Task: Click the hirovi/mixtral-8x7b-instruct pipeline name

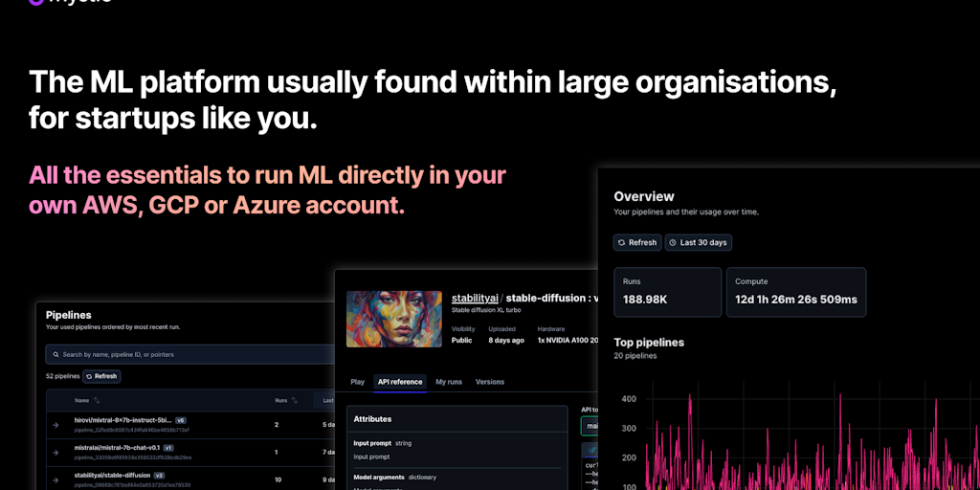Action: pyautogui.click(x=123, y=421)
